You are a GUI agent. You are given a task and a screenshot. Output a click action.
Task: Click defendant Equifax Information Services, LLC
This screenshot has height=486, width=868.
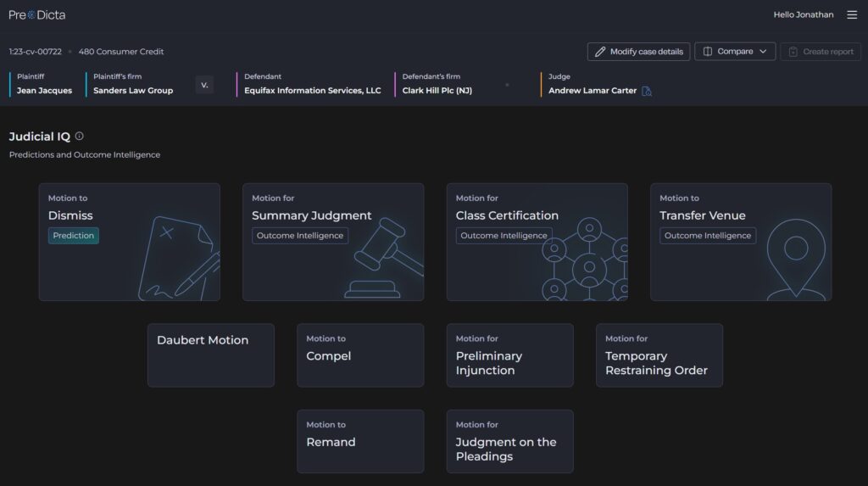tap(312, 90)
